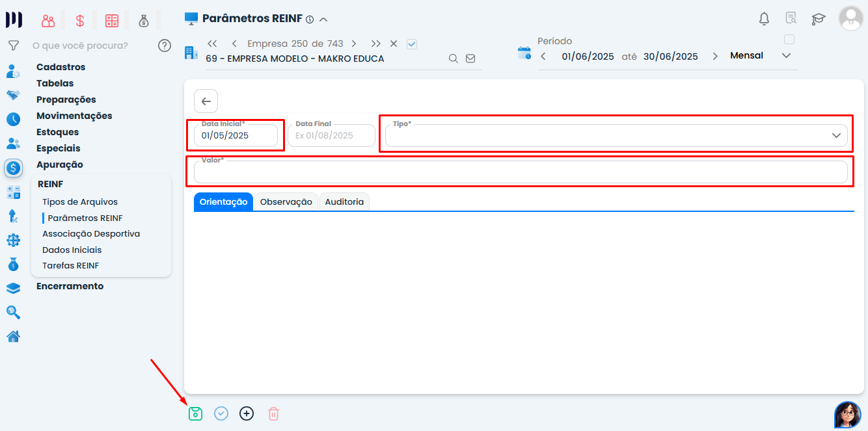868x431 pixels.
Task: Click the Data Final field
Action: (x=331, y=135)
